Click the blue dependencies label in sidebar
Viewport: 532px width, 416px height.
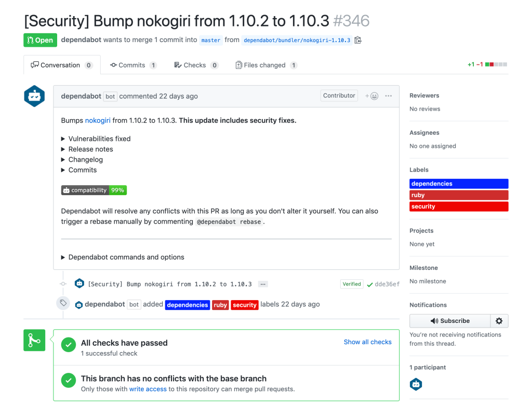point(458,184)
